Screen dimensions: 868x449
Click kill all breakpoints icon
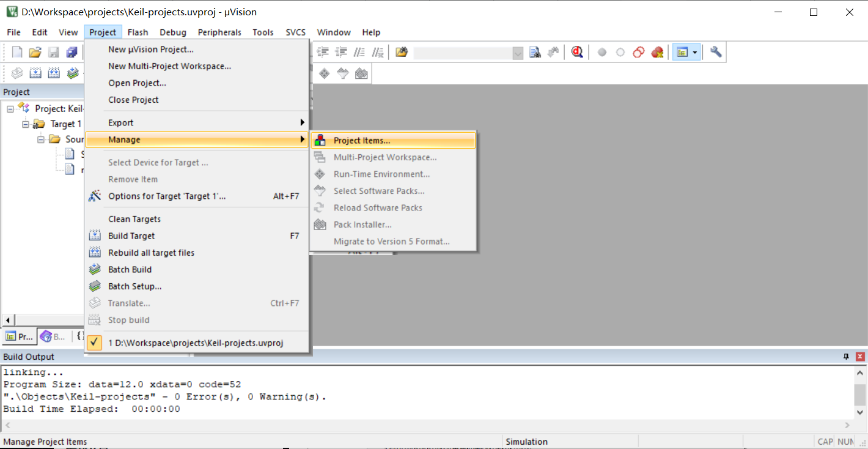click(x=657, y=53)
